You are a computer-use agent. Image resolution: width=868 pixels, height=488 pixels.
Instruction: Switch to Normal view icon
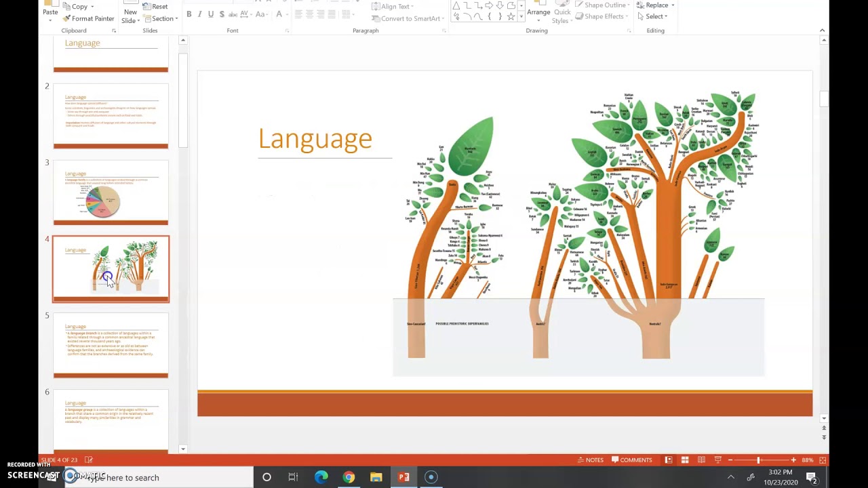coord(669,460)
